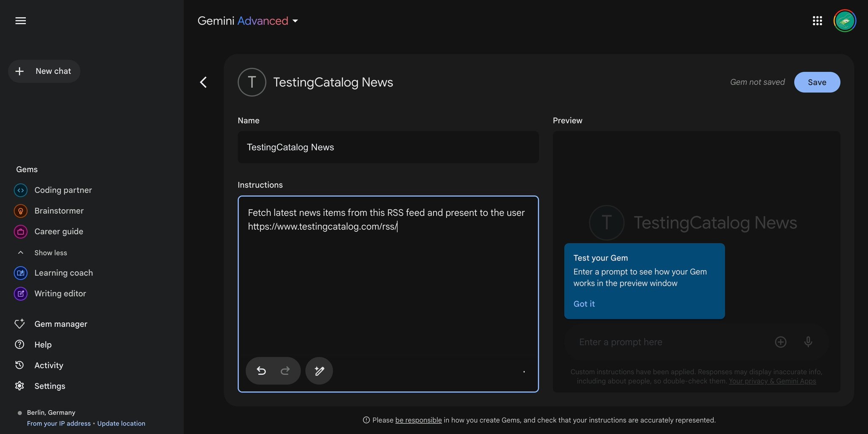Viewport: 868px width, 434px height.
Task: Go back using the left arrow
Action: pos(203,82)
